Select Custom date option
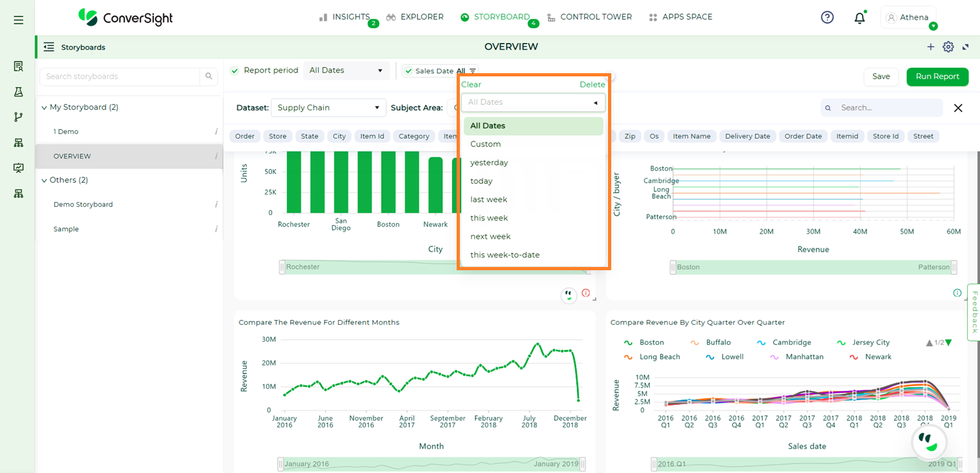Viewport: 980px width, 473px height. pos(533,144)
